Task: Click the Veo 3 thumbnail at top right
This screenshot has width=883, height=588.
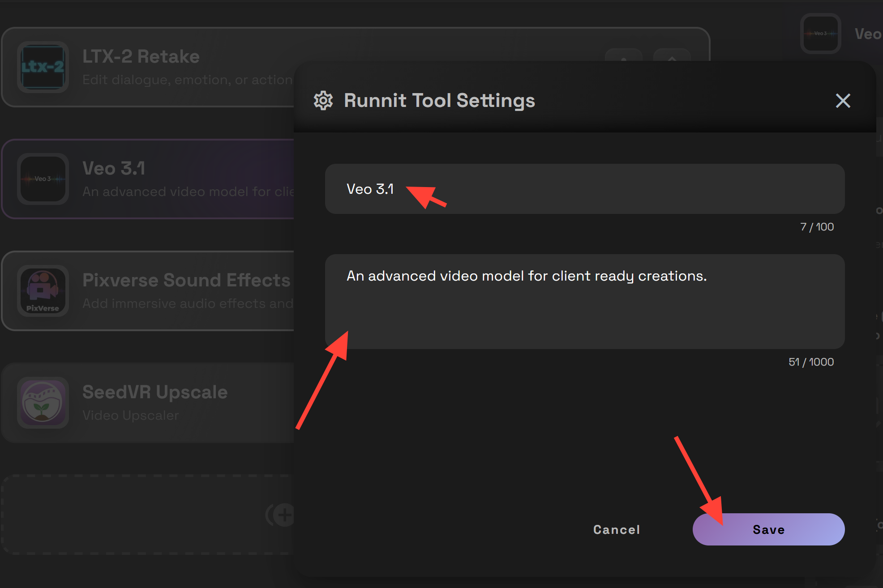Action: click(x=820, y=34)
